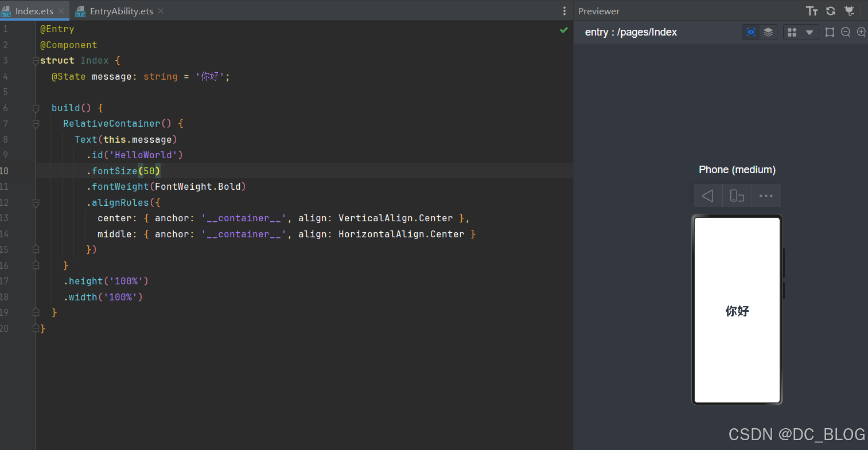Image resolution: width=868 pixels, height=450 pixels.
Task: Click VerticalAlign.Center in the code
Action: pos(396,218)
